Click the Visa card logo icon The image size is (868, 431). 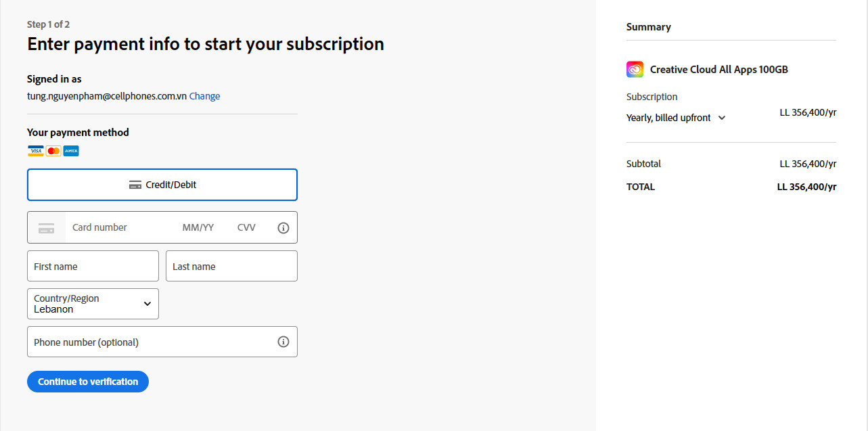35,151
